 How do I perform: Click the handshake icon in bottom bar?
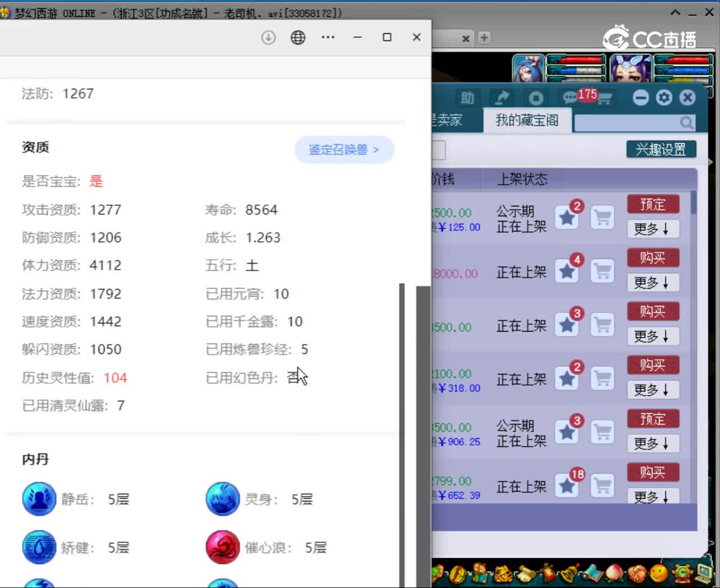coord(637,574)
